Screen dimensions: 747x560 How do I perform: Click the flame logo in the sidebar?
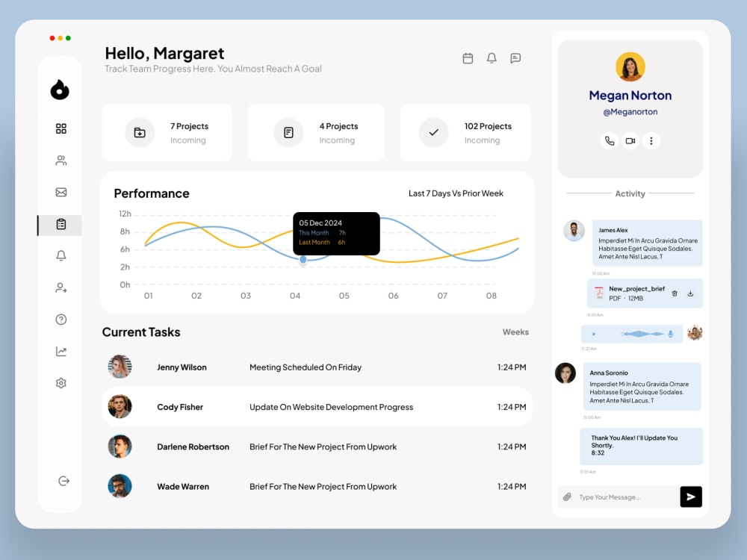[x=60, y=90]
